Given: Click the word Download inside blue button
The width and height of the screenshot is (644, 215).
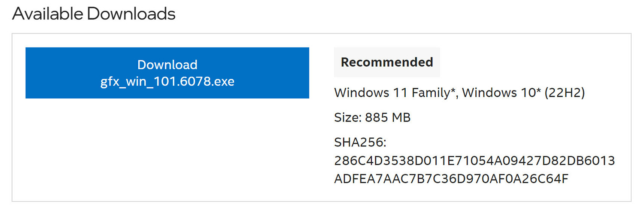Looking at the screenshot, I should pos(167,65).
